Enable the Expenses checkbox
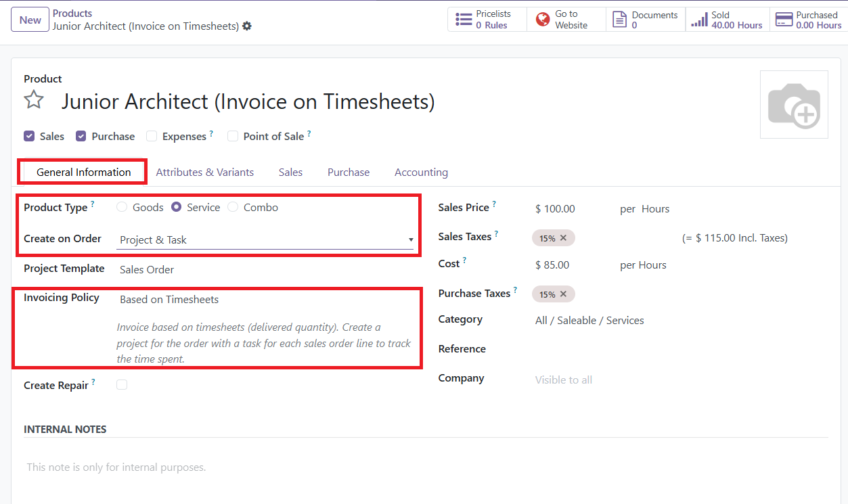 click(x=152, y=136)
